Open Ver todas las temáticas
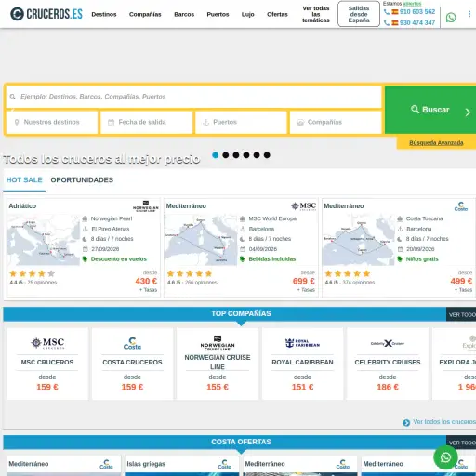This screenshot has width=476, height=476. [x=316, y=14]
